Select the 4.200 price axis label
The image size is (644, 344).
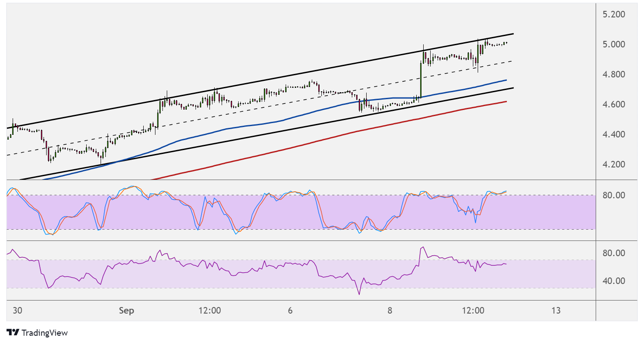click(x=614, y=164)
